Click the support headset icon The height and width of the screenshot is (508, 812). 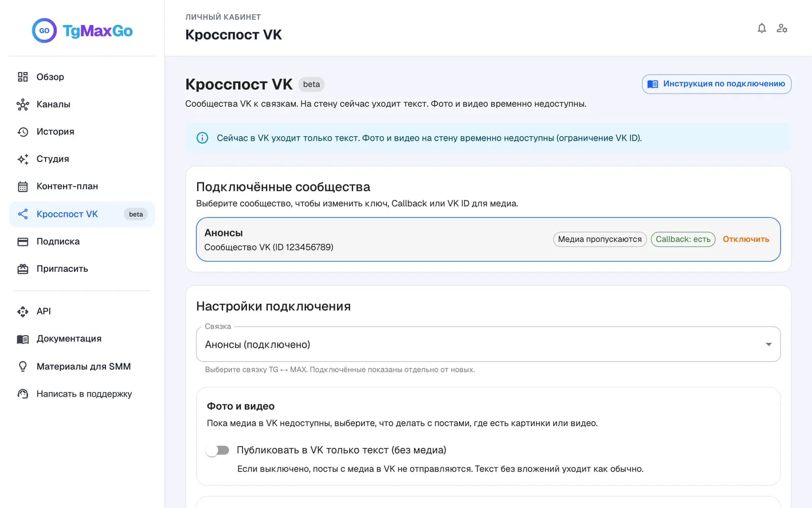coord(23,394)
